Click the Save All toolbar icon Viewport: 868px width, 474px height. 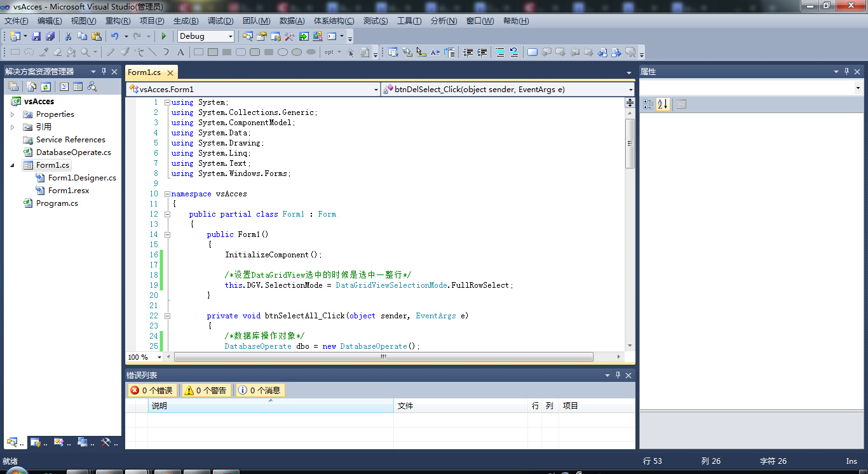pyautogui.click(x=50, y=36)
